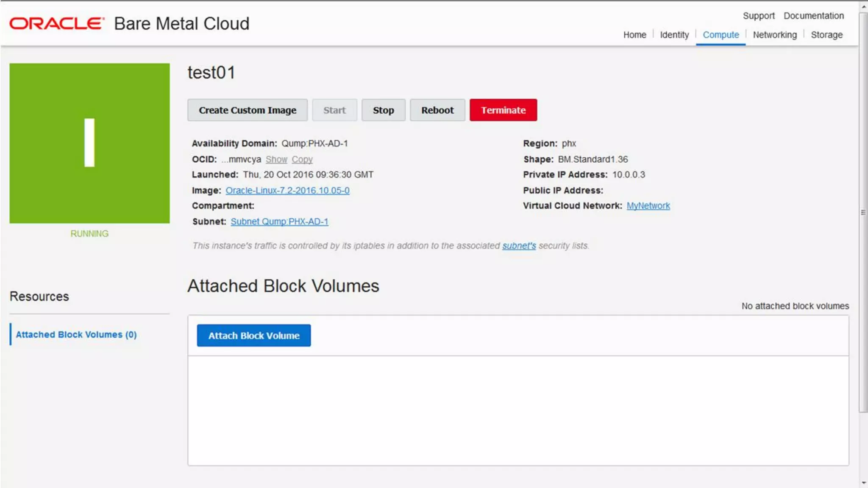Click the Oracle logo
Image resolution: width=868 pixels, height=488 pixels.
pyautogui.click(x=57, y=23)
